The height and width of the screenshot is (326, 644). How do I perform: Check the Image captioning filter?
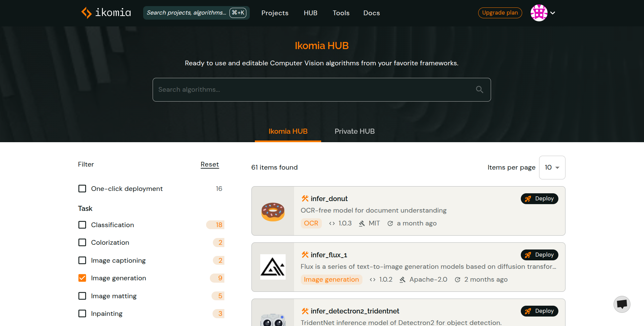tap(82, 260)
